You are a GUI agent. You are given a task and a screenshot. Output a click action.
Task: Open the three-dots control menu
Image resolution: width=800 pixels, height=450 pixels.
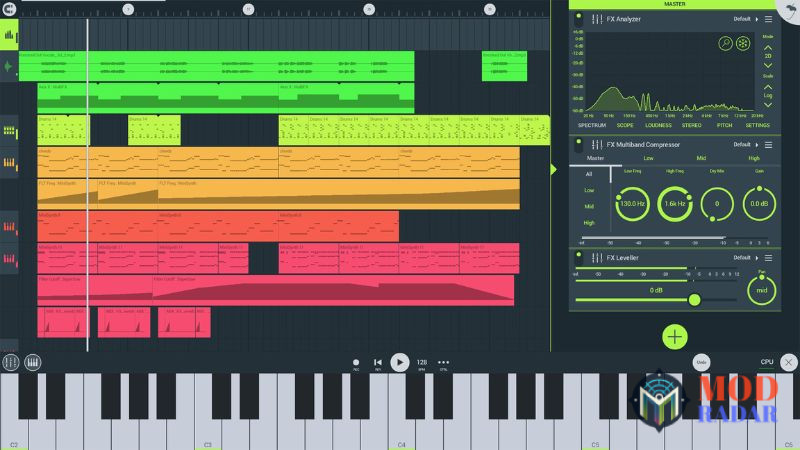click(x=443, y=363)
